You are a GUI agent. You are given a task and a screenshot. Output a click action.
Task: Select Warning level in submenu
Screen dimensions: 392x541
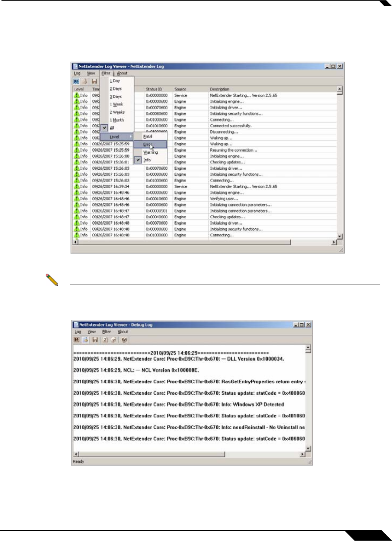pos(150,152)
